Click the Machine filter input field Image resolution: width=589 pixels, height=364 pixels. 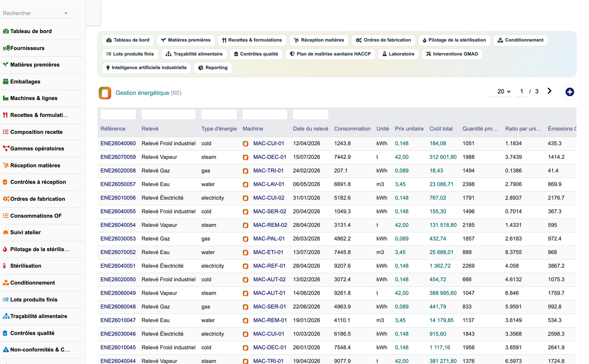[265, 114]
